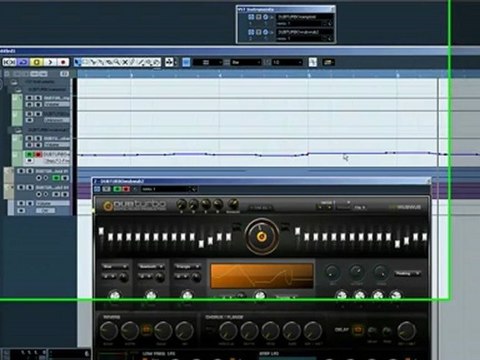Open the first oscillator waveform dropdown
The width and height of the screenshot is (480, 360).
[115, 266]
